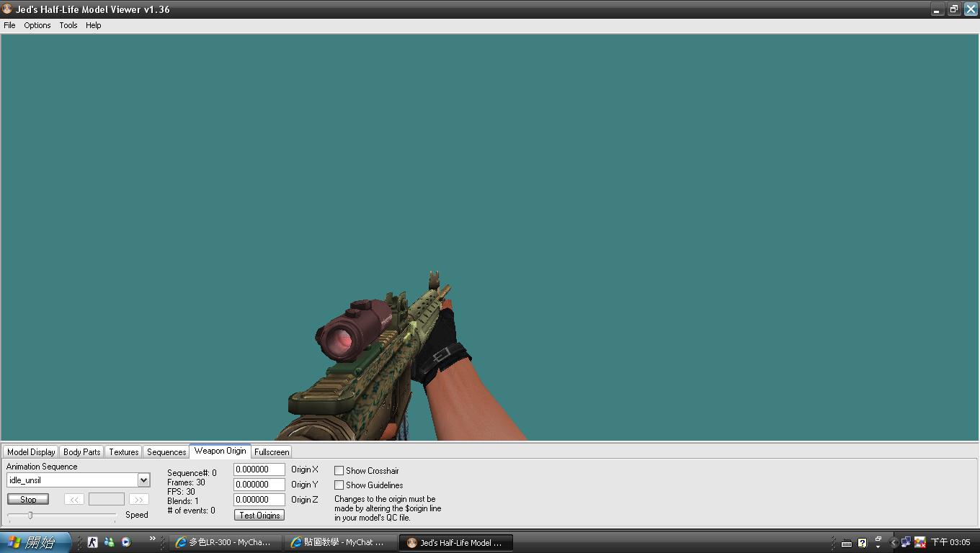Switch to 多色LR-300 MyChat taskbar window

pyautogui.click(x=225, y=543)
